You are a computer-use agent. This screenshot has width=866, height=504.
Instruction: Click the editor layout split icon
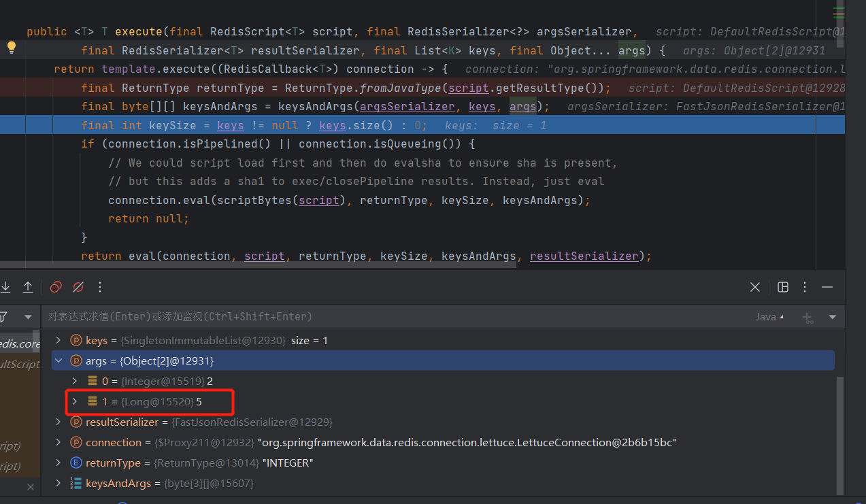pyautogui.click(x=782, y=286)
